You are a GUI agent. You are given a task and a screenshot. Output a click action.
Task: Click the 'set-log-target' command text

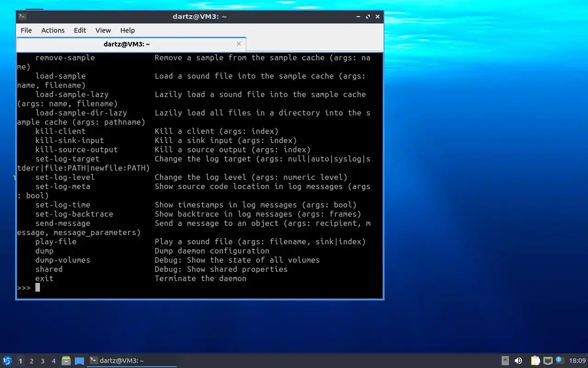point(68,159)
